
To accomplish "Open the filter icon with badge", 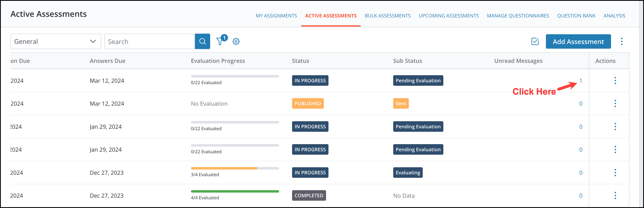I will 219,41.
